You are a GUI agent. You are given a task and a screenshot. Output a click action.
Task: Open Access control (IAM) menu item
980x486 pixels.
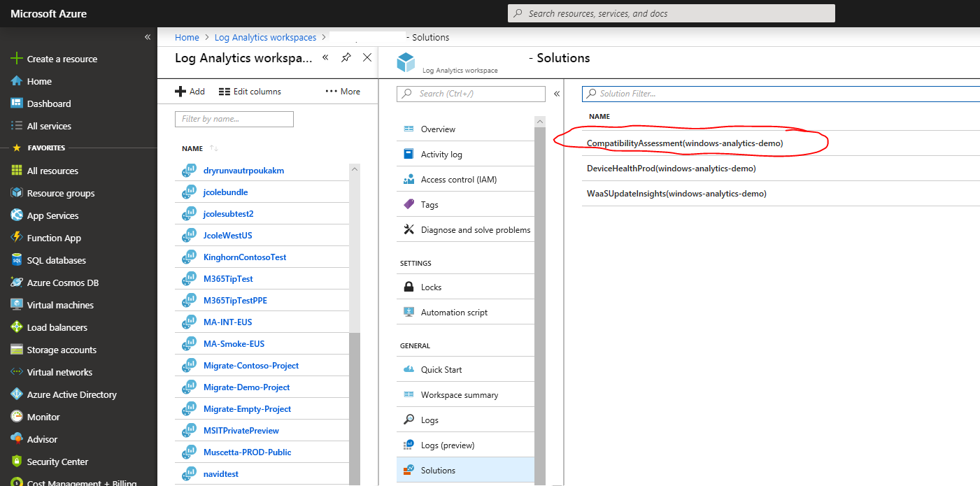458,180
